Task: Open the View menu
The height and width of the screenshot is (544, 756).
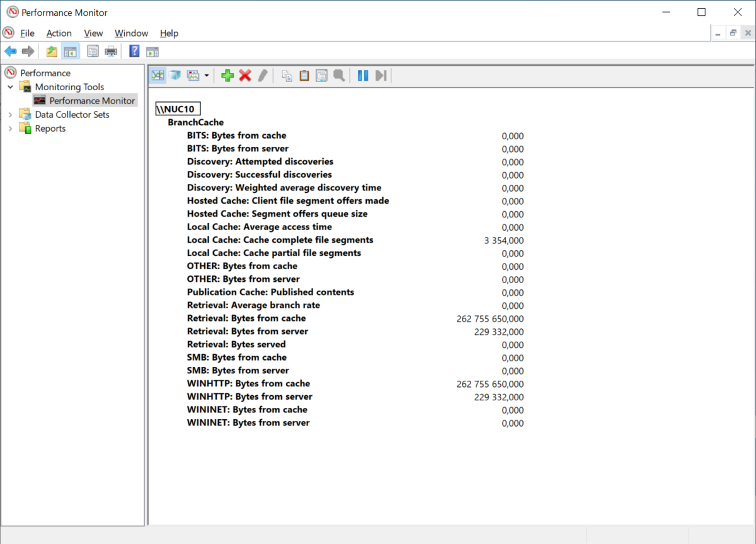Action: pos(93,33)
